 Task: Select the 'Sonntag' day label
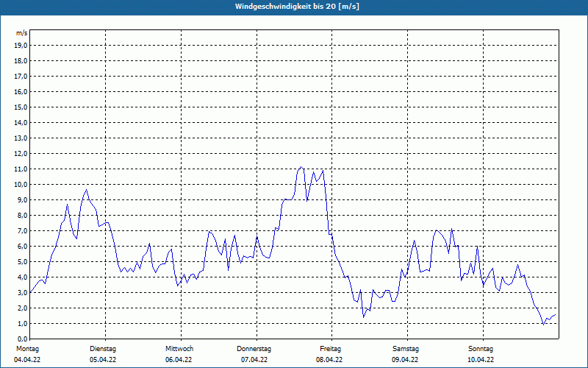click(481, 349)
